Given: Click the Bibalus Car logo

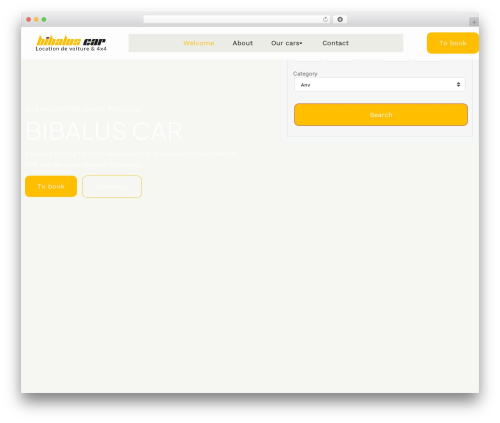Looking at the screenshot, I should (x=71, y=43).
